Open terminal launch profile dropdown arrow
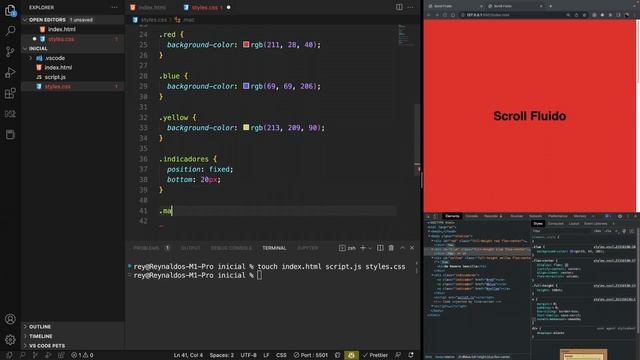Image resolution: width=640 pixels, height=360 pixels. [x=370, y=248]
